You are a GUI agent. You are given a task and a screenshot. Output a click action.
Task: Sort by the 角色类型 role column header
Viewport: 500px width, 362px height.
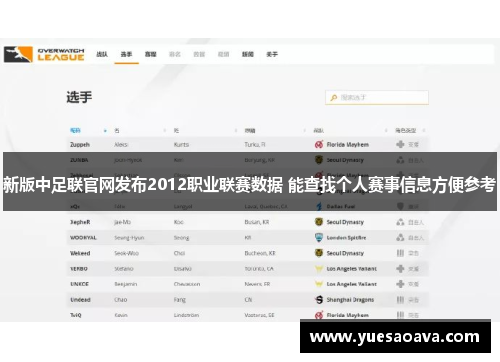click(x=406, y=130)
